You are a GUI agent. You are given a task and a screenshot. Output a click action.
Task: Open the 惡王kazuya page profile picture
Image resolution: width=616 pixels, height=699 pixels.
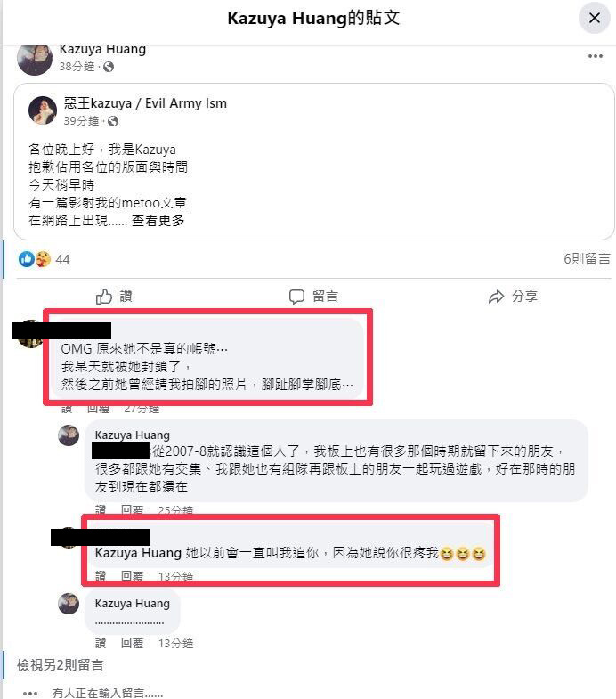(x=43, y=110)
